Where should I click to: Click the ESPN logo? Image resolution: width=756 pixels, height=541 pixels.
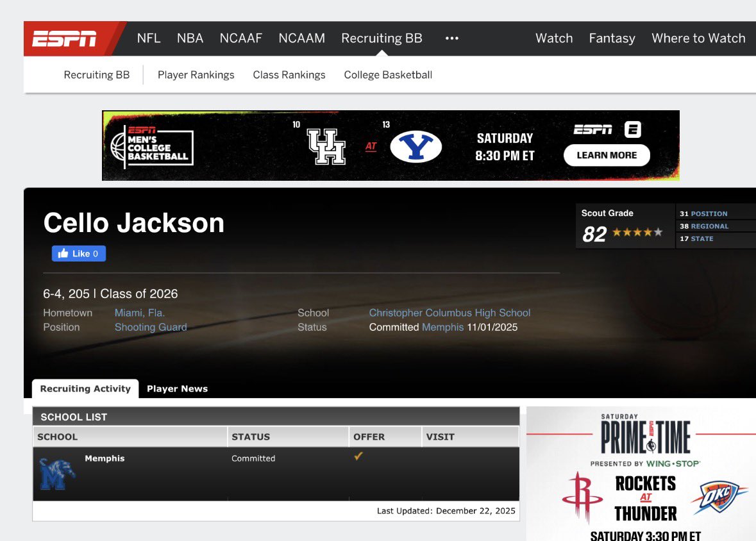tap(64, 38)
